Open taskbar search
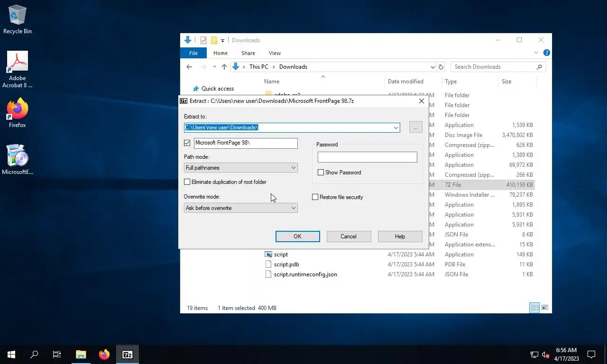607x364 pixels. [x=34, y=354]
